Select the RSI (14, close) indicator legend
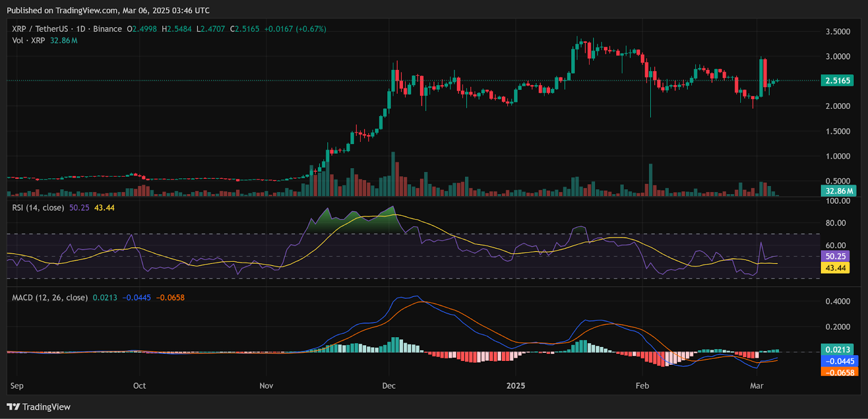 pos(38,208)
